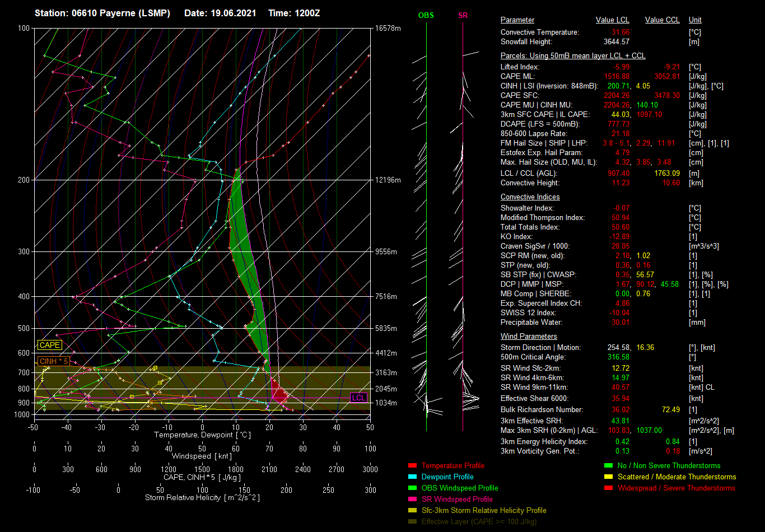Click the green OBS wind barb column label
The height and width of the screenshot is (532, 765).
pos(426,16)
